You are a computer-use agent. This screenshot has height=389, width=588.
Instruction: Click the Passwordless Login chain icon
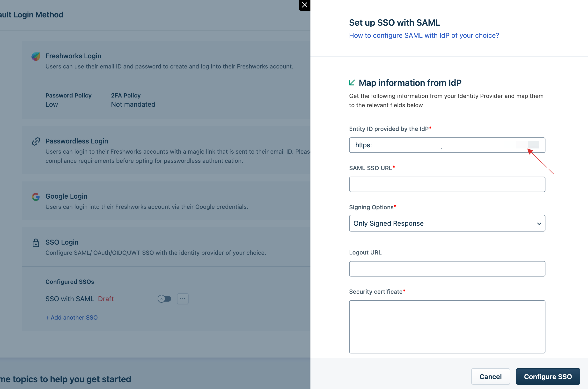pos(36,141)
